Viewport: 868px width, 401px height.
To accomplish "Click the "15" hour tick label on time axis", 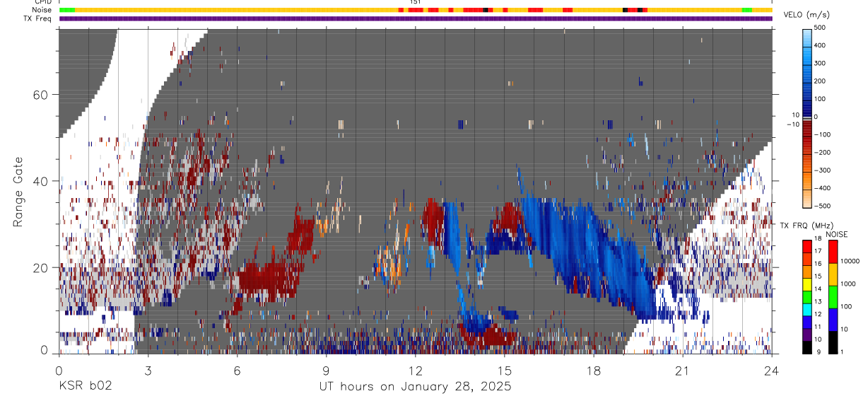I will 504,371.
